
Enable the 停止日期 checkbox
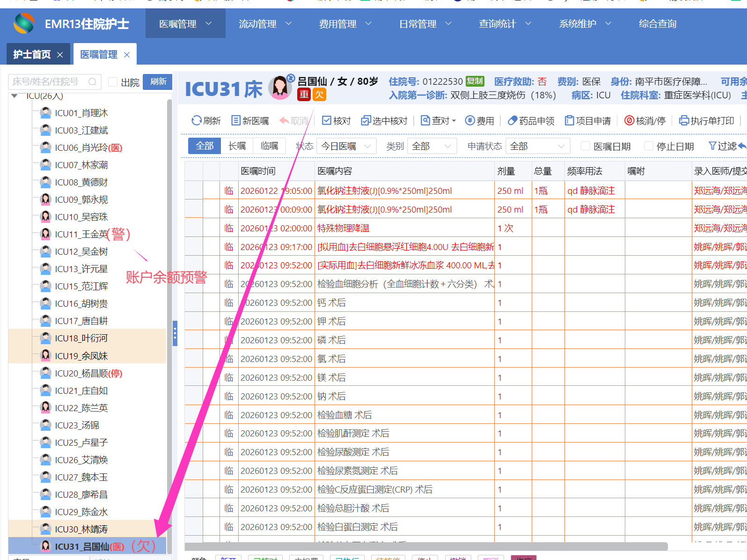point(649,146)
